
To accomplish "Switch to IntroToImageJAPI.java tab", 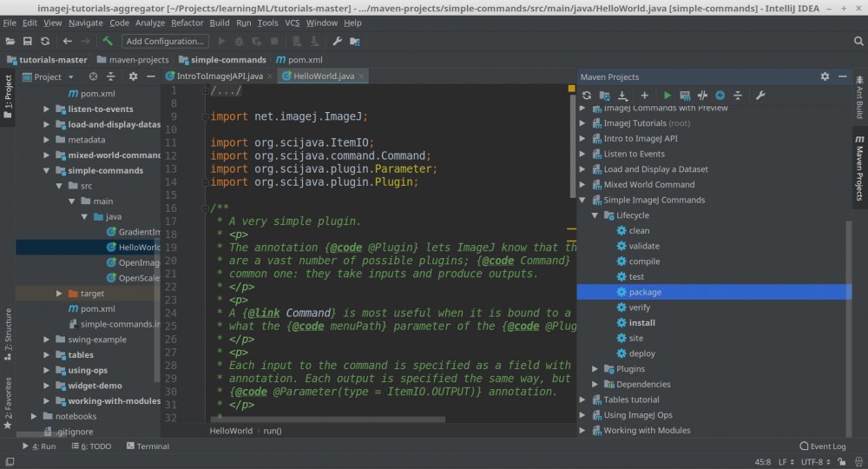I will tap(220, 76).
